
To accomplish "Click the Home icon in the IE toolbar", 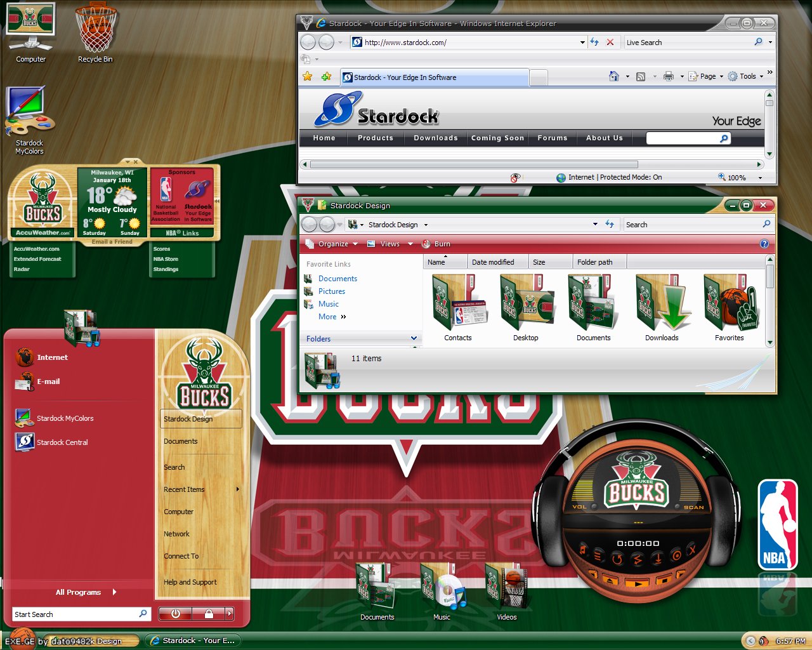I will coord(613,76).
